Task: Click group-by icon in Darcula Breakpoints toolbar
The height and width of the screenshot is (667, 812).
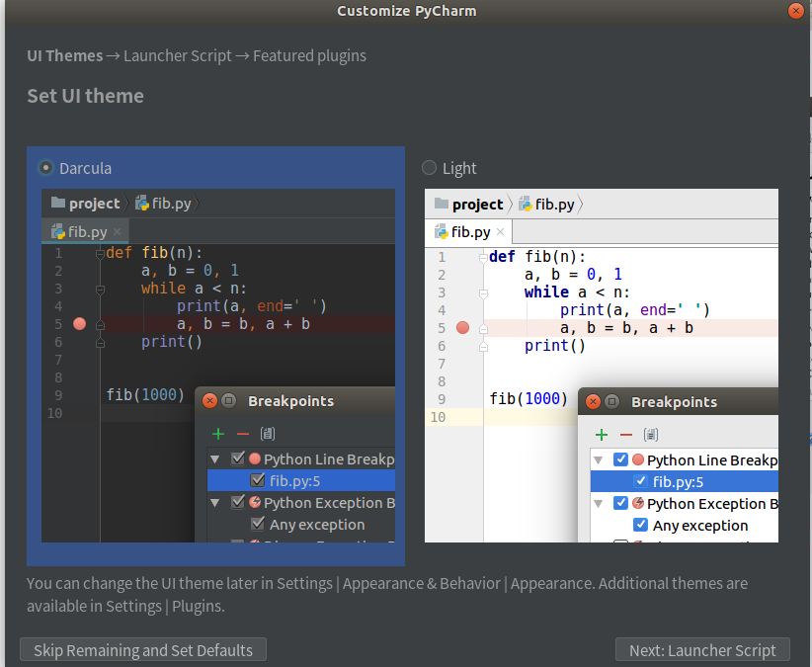Action: pos(268,434)
